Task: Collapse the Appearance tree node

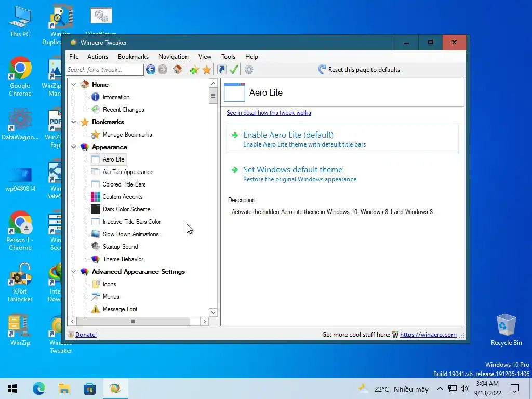Action: (x=73, y=147)
